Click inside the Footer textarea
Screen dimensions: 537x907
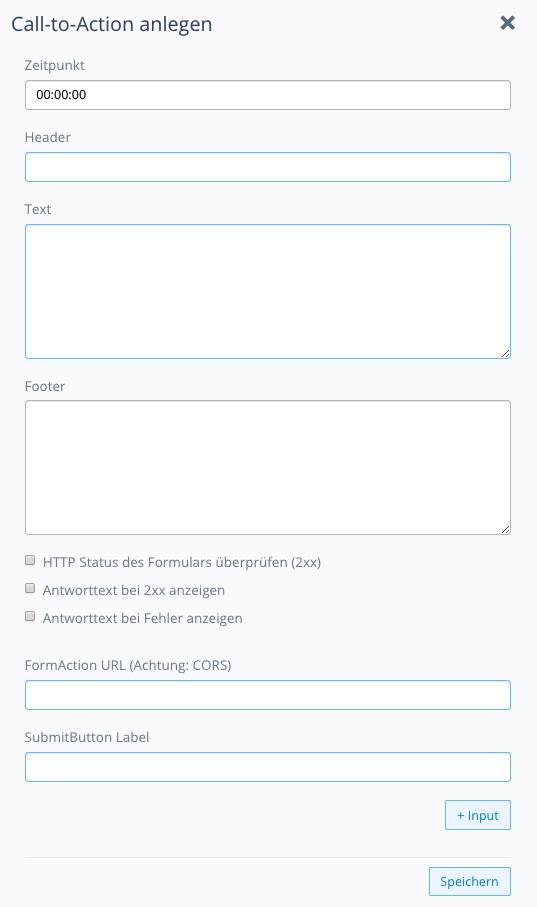[268, 467]
